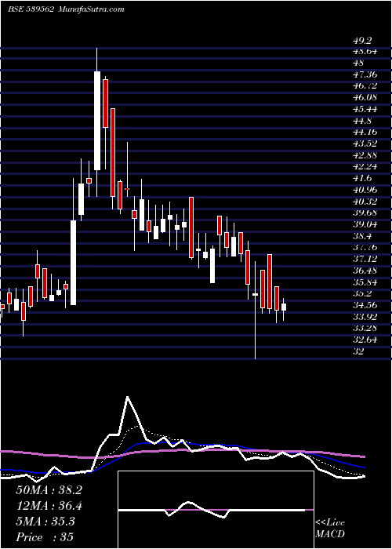
Task: Click the rightmost white candlestick on the chart
Action: [284, 307]
